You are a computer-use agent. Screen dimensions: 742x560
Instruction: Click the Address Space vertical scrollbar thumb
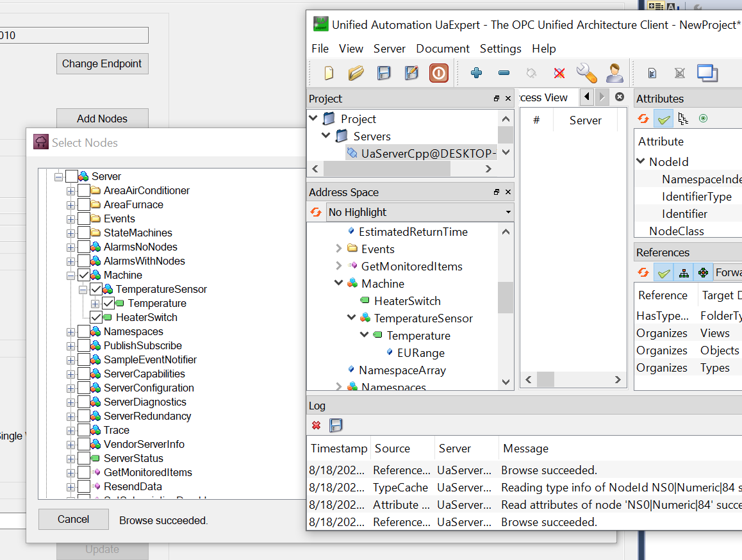tap(506, 298)
